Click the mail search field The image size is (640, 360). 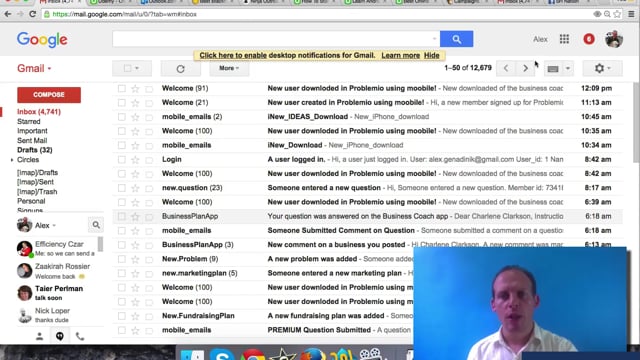click(271, 39)
